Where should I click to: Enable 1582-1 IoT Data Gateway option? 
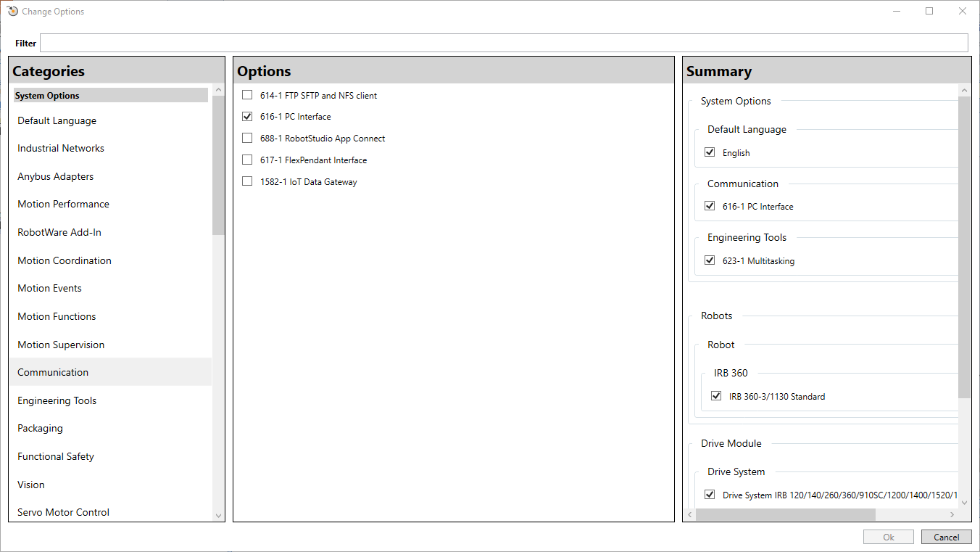[x=247, y=181]
